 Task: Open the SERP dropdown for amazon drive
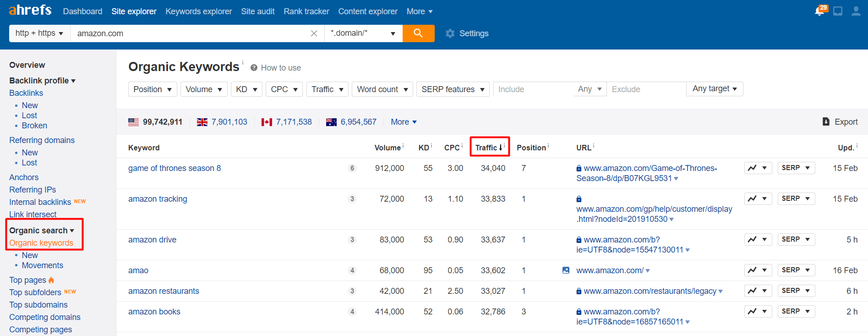coord(796,240)
